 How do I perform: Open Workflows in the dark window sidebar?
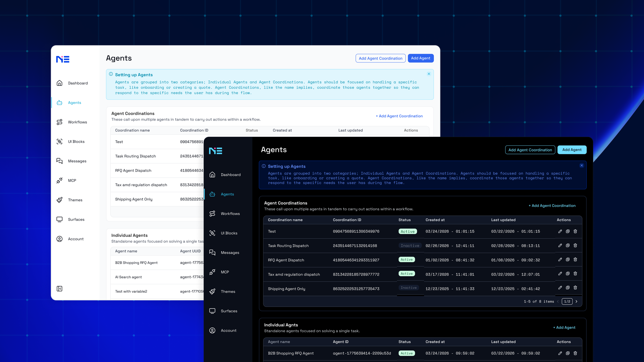(224, 214)
